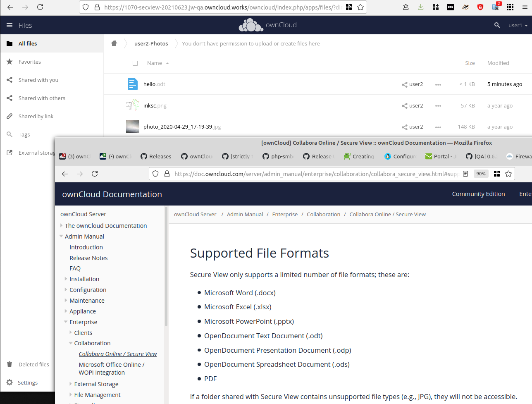
Task: Switch to Releases tab in Firefox
Action: pyautogui.click(x=156, y=156)
